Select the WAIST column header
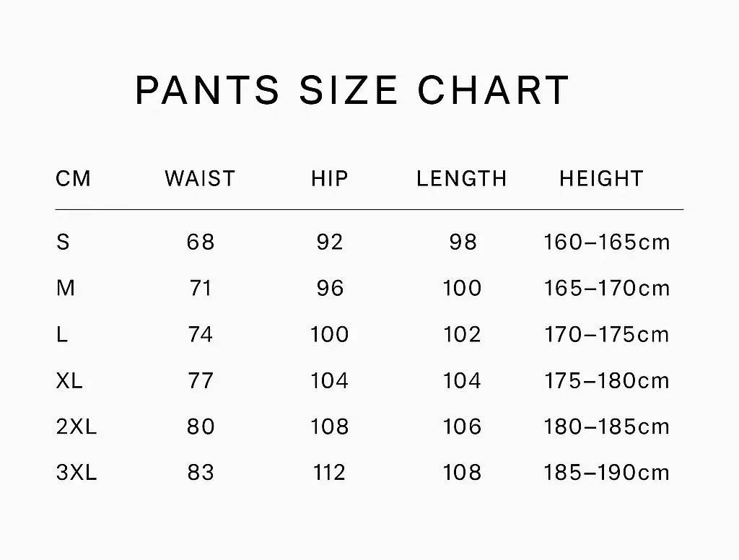This screenshot has width=739, height=560. (x=200, y=178)
